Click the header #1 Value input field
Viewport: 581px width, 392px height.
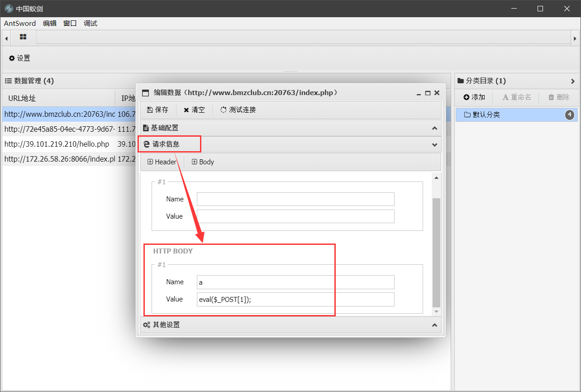pyautogui.click(x=295, y=216)
